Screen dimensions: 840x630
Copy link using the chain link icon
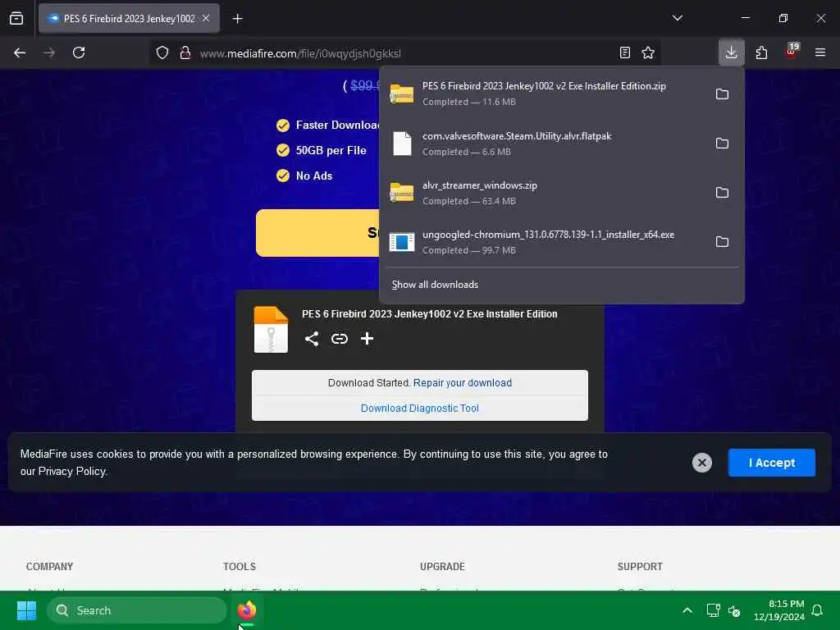coord(340,339)
